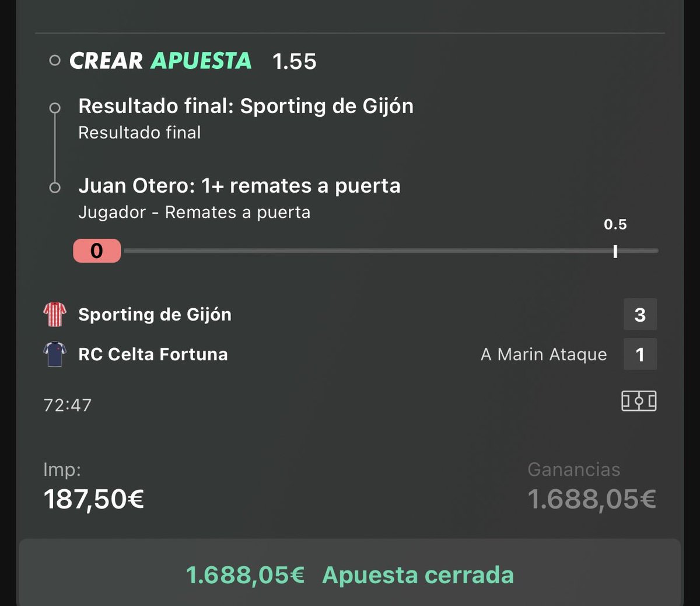Tap the Apuesta cerrada button
The image size is (700, 606).
pyautogui.click(x=350, y=574)
